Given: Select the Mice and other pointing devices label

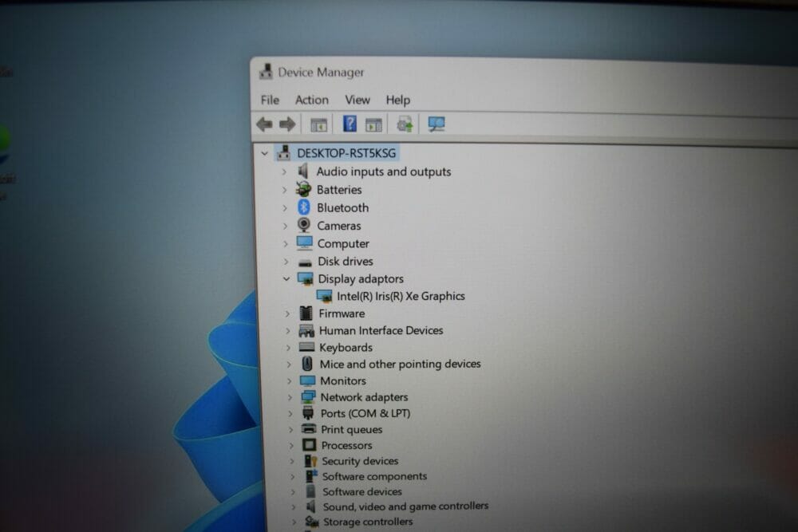Looking at the screenshot, I should point(400,365).
